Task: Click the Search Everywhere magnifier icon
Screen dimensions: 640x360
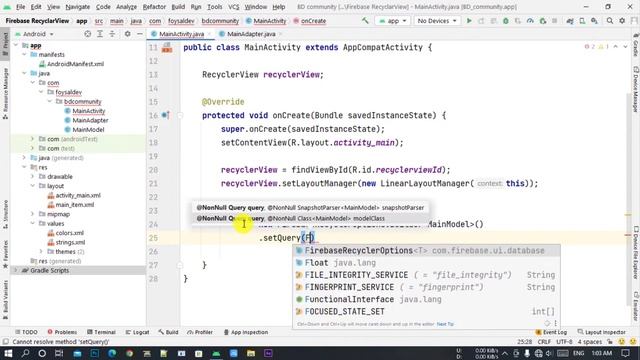Action: pos(609,20)
